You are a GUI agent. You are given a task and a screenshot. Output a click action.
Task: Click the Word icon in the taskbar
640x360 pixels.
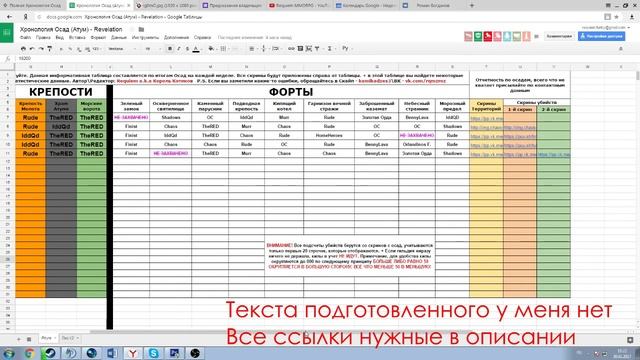coord(112,353)
